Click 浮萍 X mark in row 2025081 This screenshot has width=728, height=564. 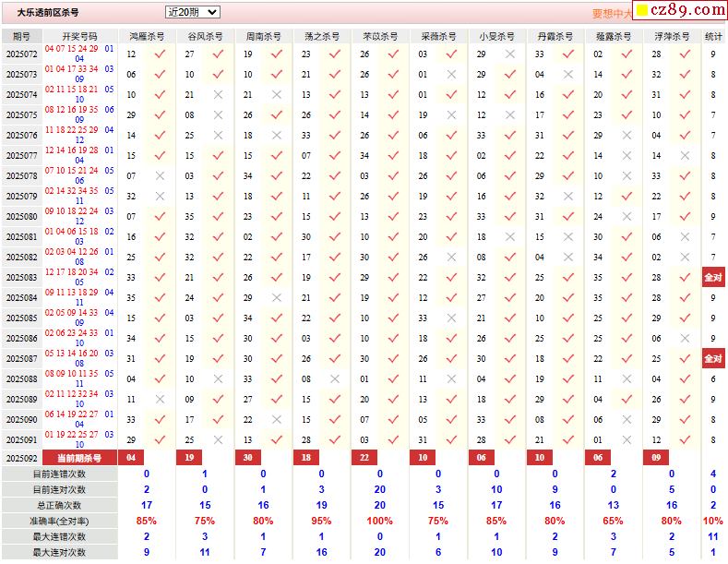point(685,237)
